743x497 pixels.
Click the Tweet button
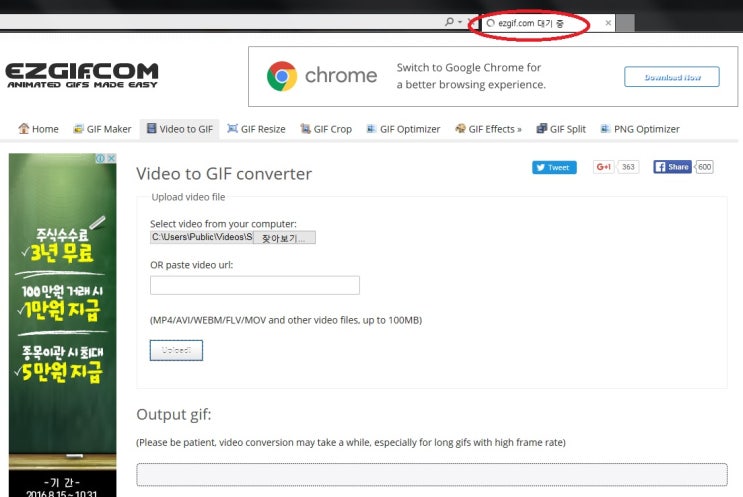point(554,167)
